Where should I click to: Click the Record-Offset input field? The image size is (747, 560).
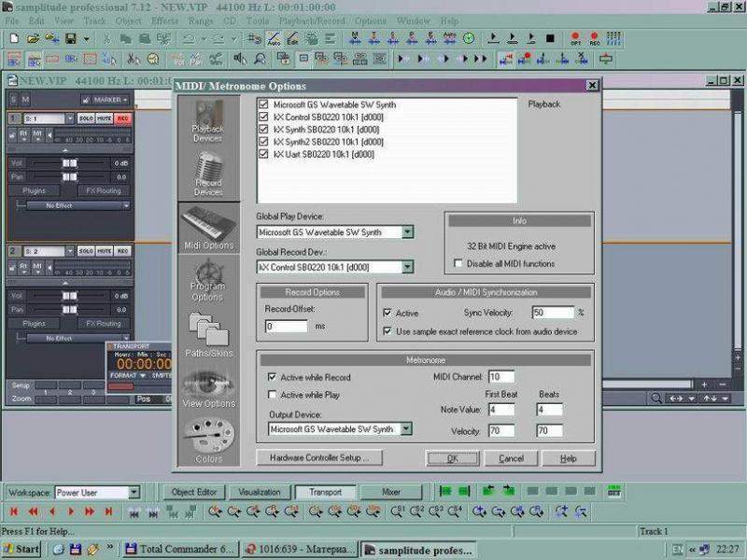[286, 327]
